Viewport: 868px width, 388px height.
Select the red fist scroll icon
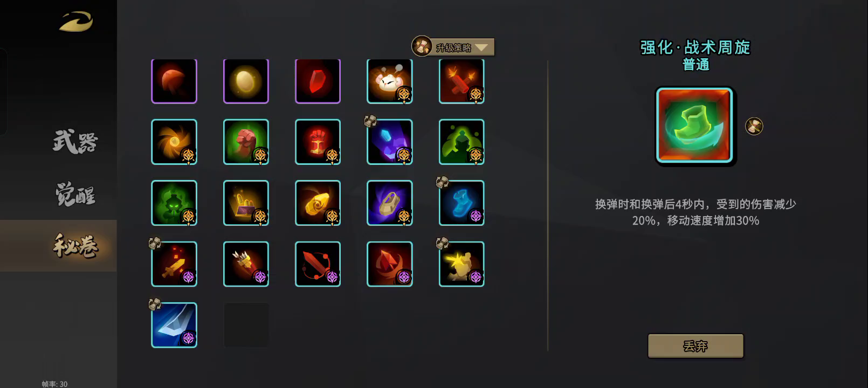point(318,142)
